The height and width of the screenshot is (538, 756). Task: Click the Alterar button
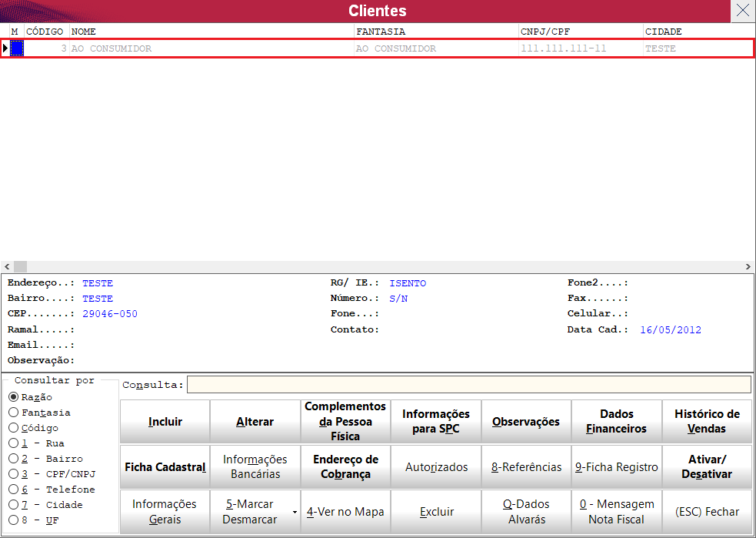(255, 422)
